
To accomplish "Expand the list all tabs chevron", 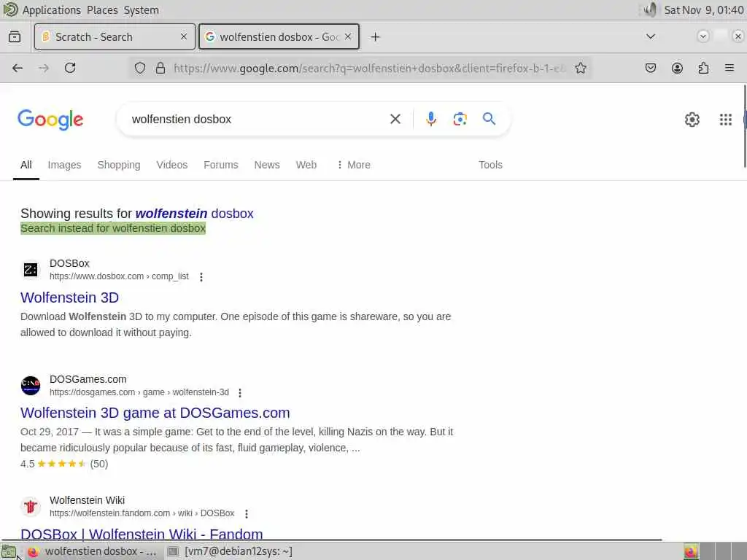I will click(650, 36).
